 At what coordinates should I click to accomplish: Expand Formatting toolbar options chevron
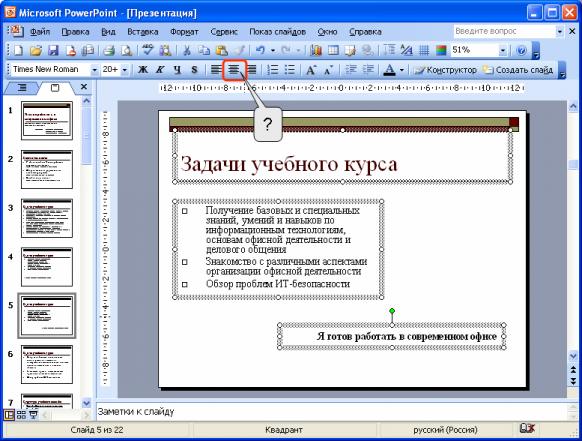[x=562, y=70]
